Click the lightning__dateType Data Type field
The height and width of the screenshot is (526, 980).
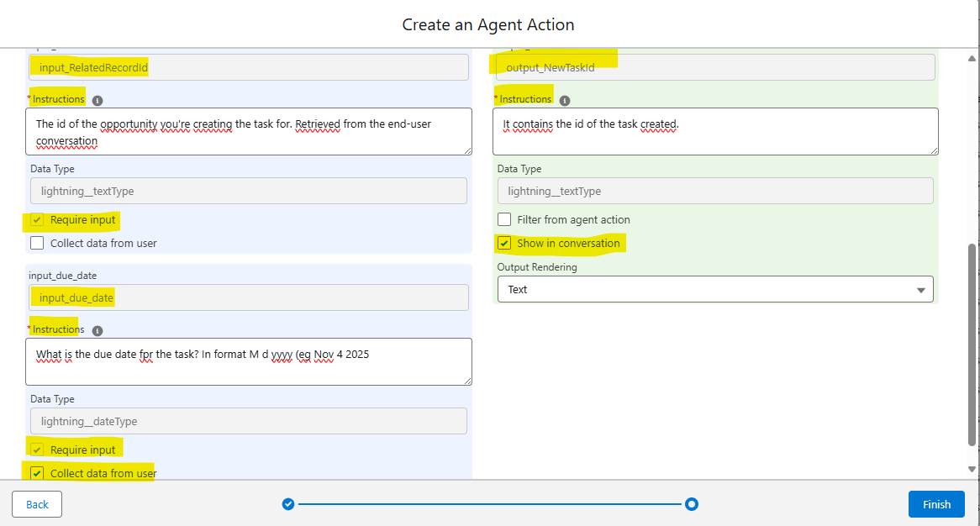[x=248, y=421]
